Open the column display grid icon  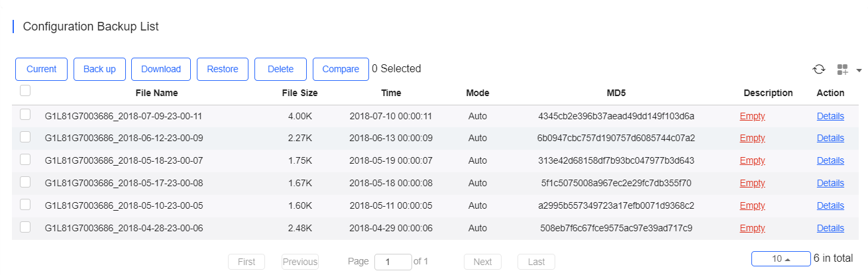pos(843,70)
